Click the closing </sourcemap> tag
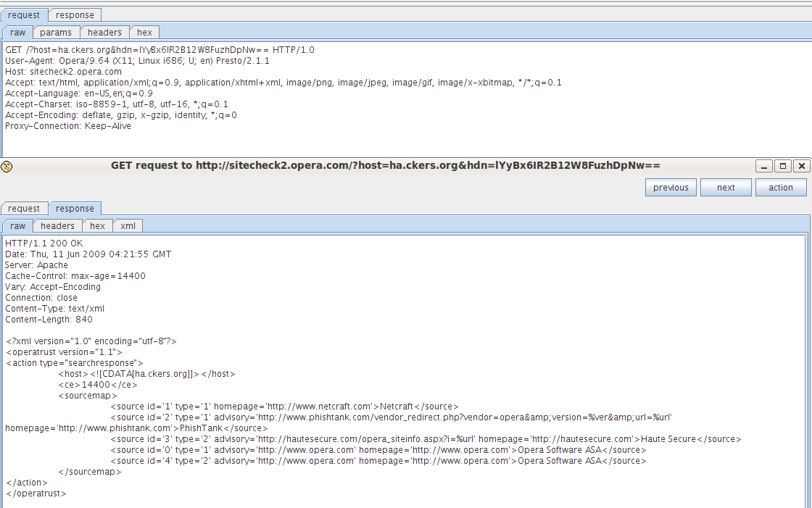This screenshot has width=812, height=508. 90,471
